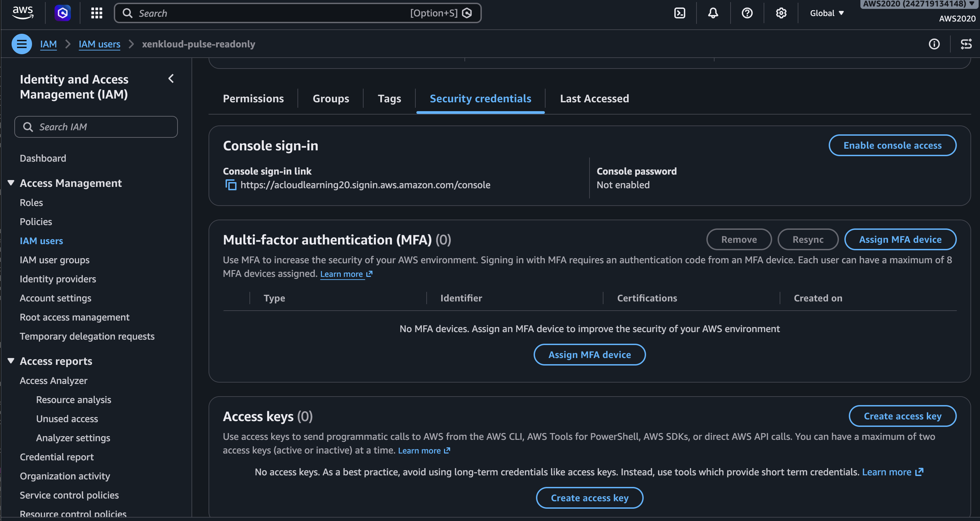Collapse the IAM side navigation panel
The height and width of the screenshot is (521, 980).
pos(171,79)
